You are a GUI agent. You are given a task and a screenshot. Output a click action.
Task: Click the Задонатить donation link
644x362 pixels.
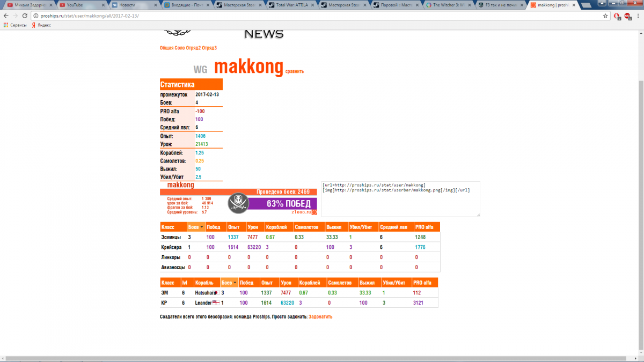click(x=320, y=317)
